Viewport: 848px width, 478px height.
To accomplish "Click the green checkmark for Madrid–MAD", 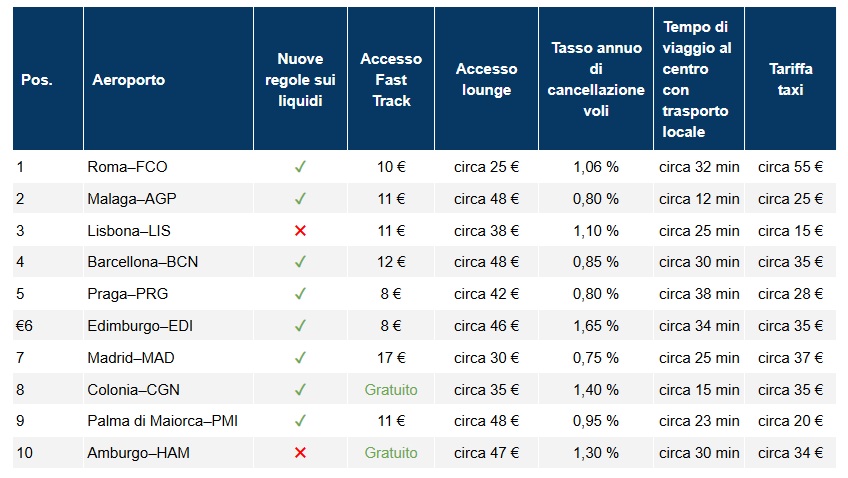I will pos(300,358).
